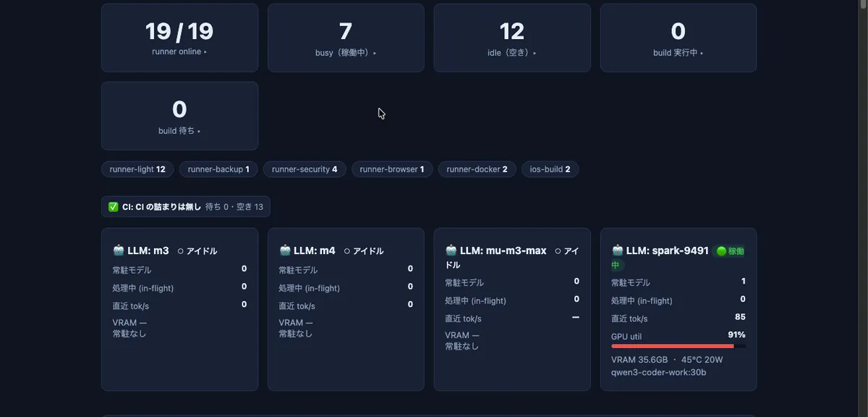The height and width of the screenshot is (417, 868).
Task: Expand arrow next to build 待ち label
Action: pyautogui.click(x=199, y=131)
